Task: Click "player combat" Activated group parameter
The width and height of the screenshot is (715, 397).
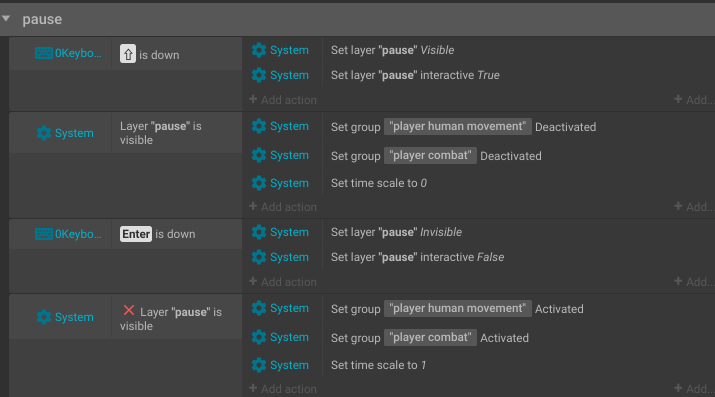Action: point(430,338)
